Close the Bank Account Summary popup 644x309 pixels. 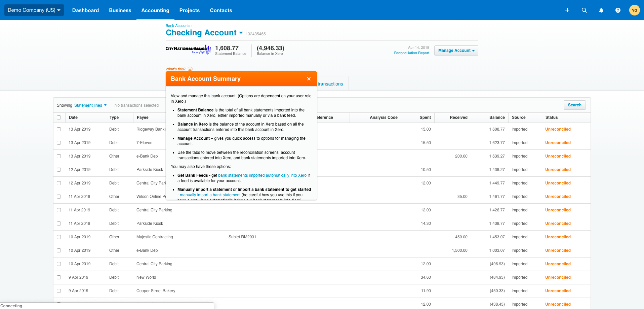point(309,79)
